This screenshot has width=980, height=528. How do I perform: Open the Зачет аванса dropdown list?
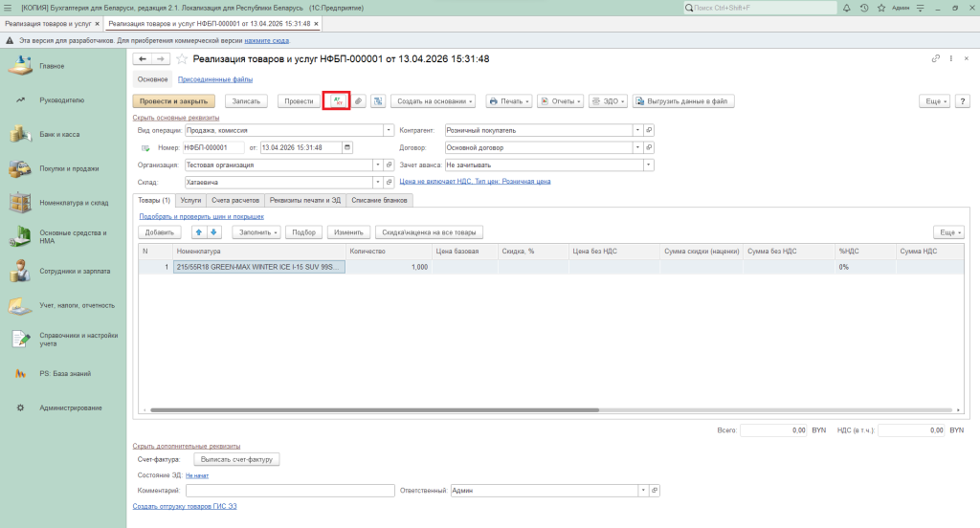tap(648, 165)
